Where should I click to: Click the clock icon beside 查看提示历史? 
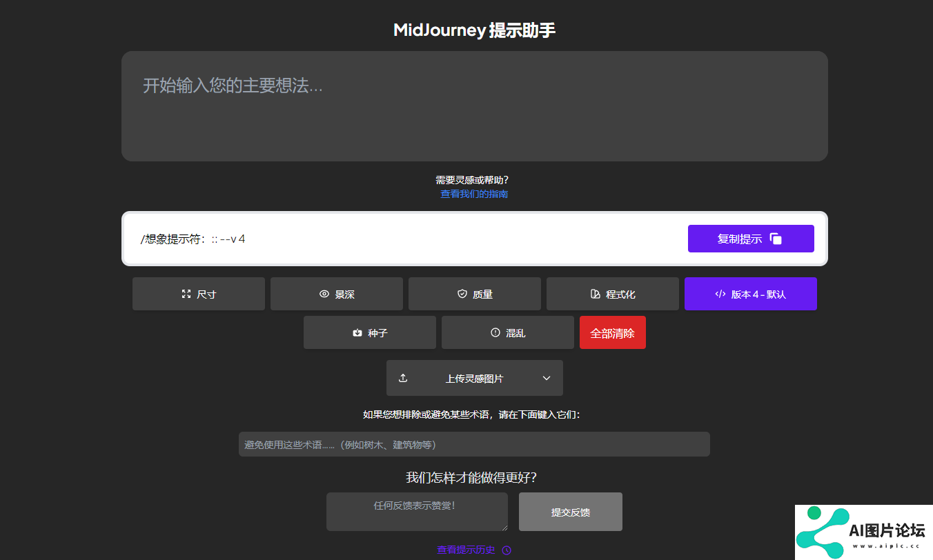(507, 550)
